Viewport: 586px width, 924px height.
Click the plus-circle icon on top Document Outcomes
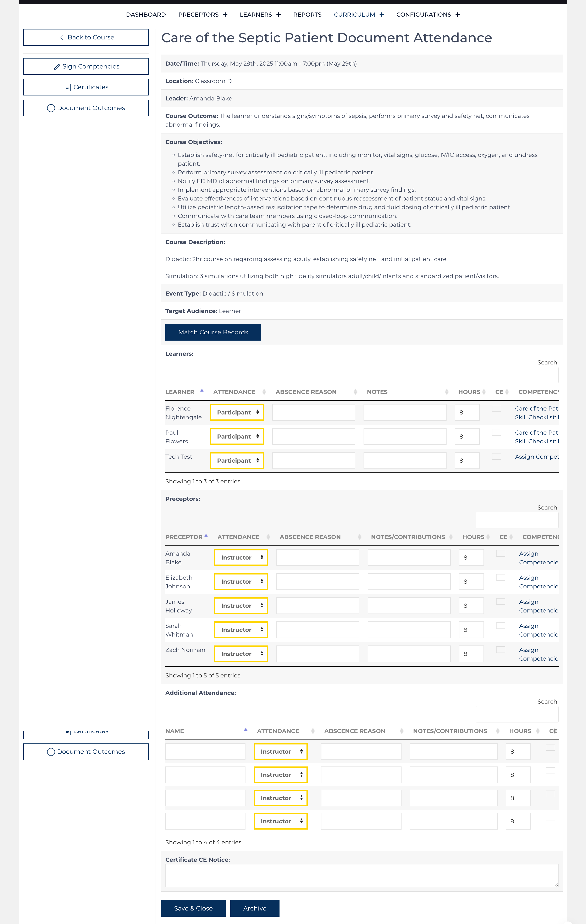click(51, 108)
